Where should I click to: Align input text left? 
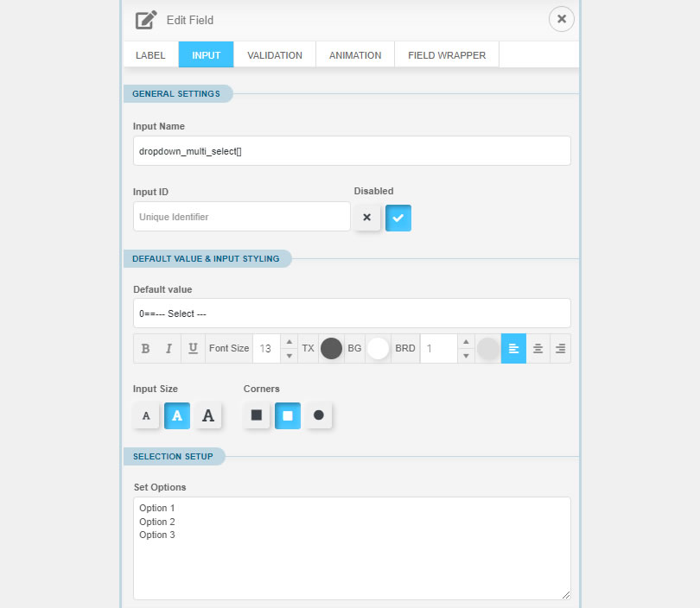[x=513, y=348]
